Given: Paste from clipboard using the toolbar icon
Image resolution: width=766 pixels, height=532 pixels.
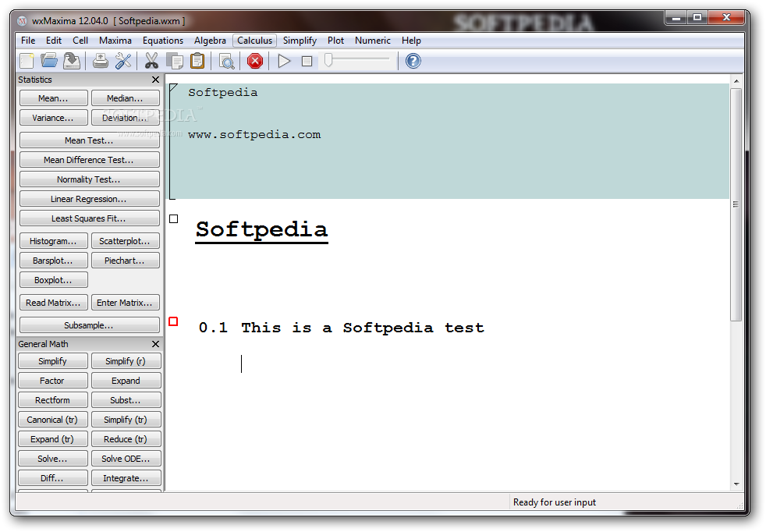Looking at the screenshot, I should click(x=197, y=61).
